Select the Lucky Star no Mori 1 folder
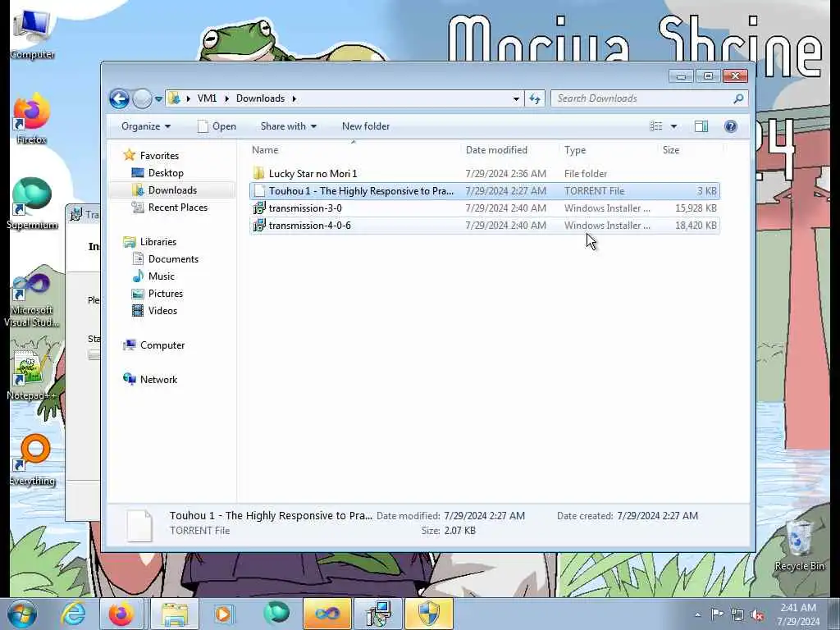 313,174
